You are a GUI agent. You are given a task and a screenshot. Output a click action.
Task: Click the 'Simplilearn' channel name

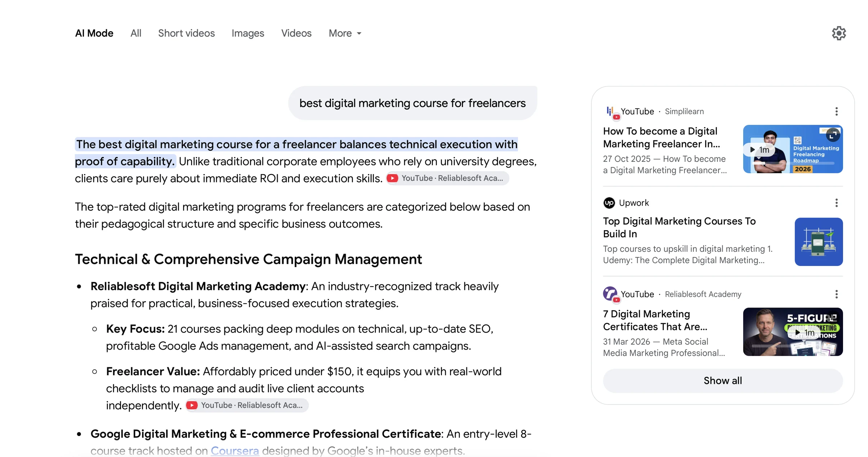(684, 111)
